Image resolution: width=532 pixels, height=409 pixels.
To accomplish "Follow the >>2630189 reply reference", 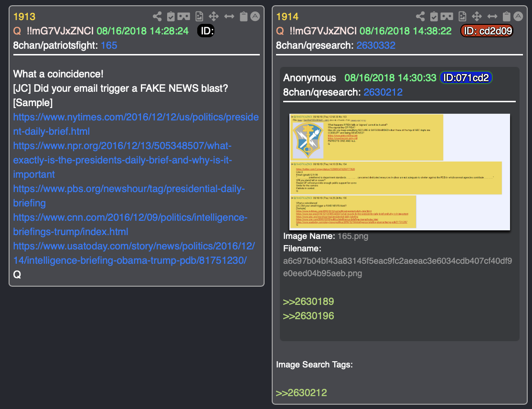I will point(309,301).
